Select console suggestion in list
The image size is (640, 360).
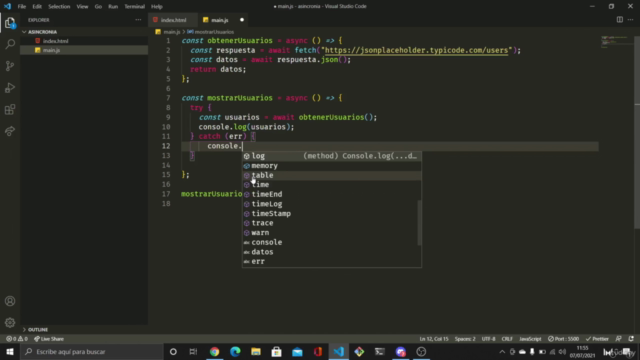pyautogui.click(x=331, y=242)
